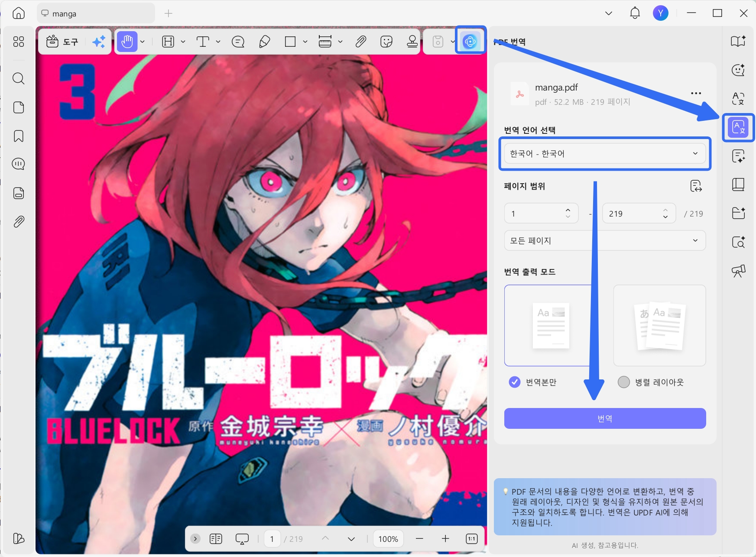Go to the Home screen icon

click(19, 13)
